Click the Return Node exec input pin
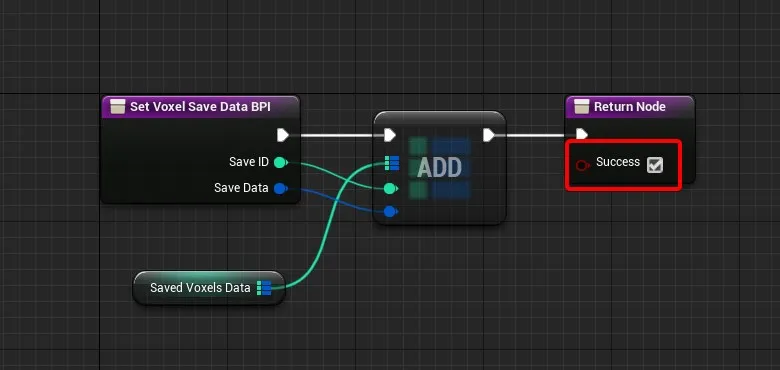The height and width of the screenshot is (370, 780). click(582, 134)
